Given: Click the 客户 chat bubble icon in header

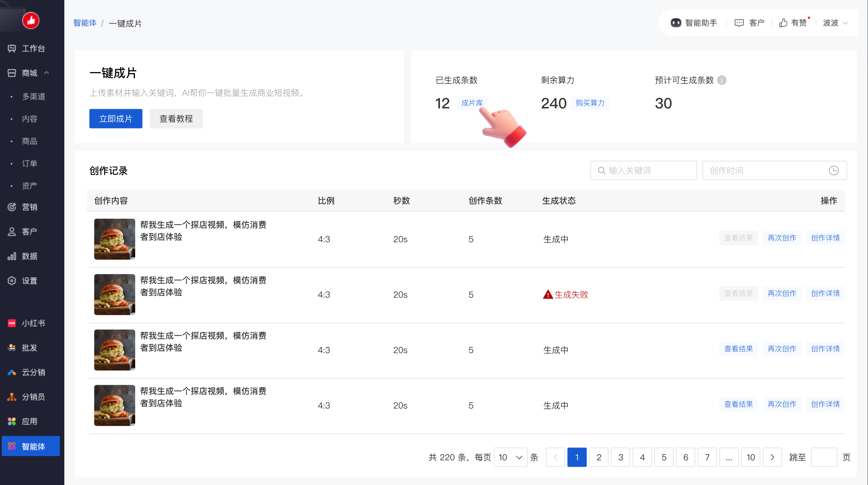Looking at the screenshot, I should point(739,23).
